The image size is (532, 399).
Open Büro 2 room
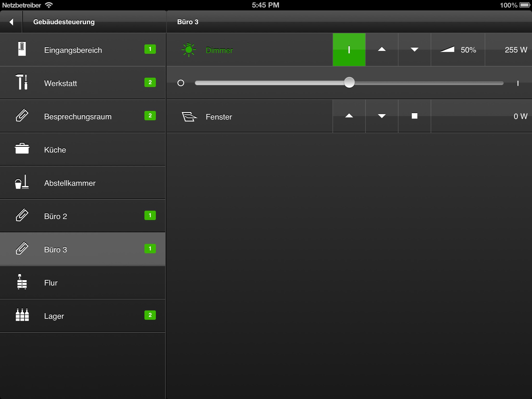click(83, 216)
